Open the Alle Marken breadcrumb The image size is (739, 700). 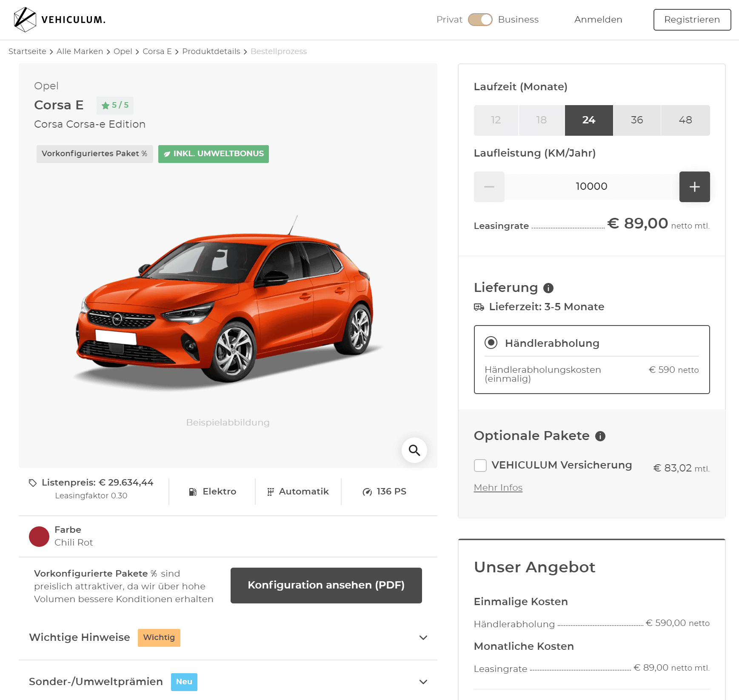tap(80, 51)
